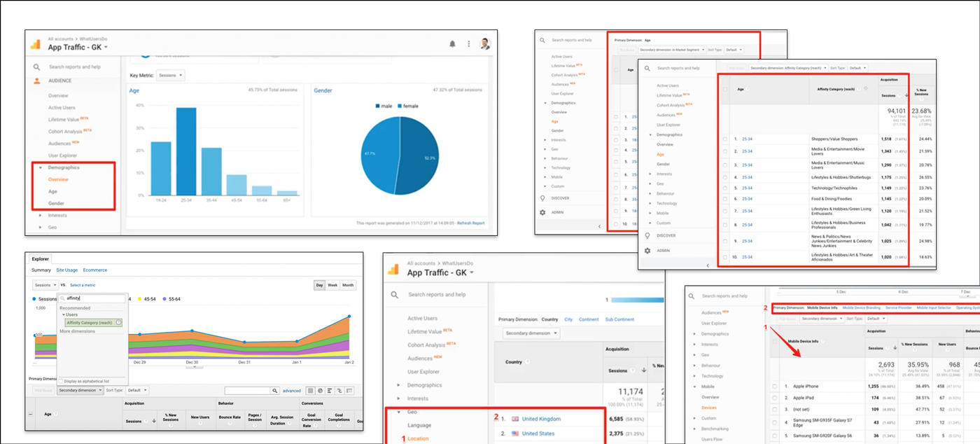Click the Week button above the chart
Screen dimensions: 980x444
click(332, 285)
